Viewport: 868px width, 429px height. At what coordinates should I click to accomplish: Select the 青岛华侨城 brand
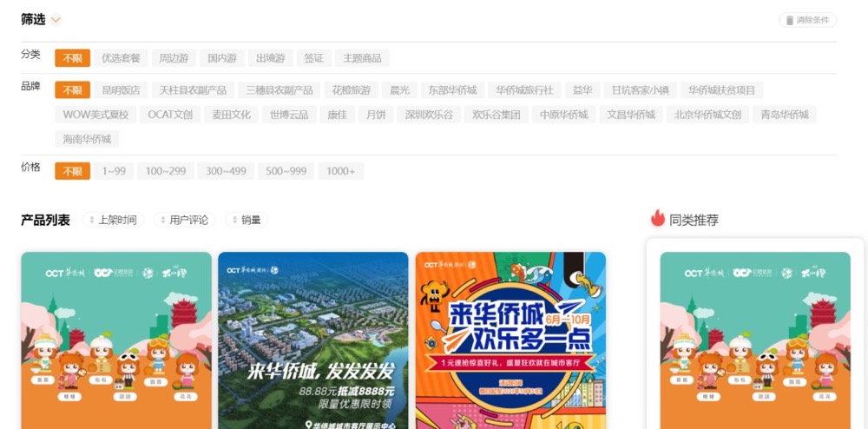pyautogui.click(x=785, y=115)
